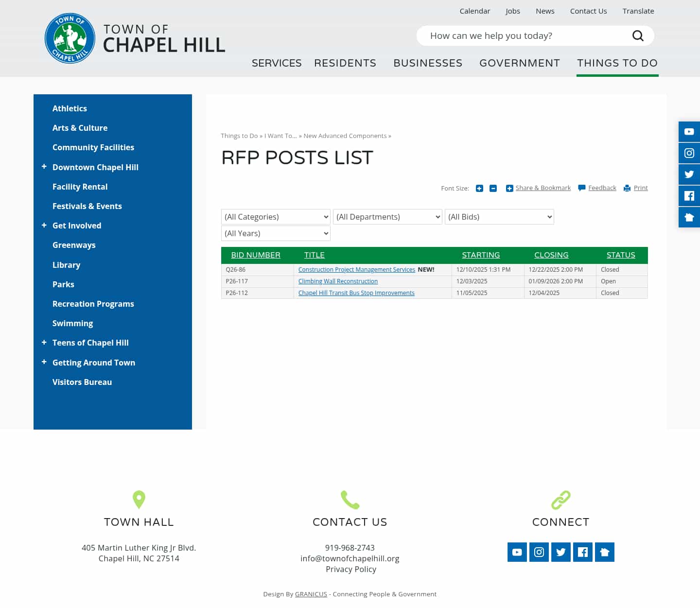Click the Share & Bookmark plus icon
The image size is (700, 608).
point(509,188)
